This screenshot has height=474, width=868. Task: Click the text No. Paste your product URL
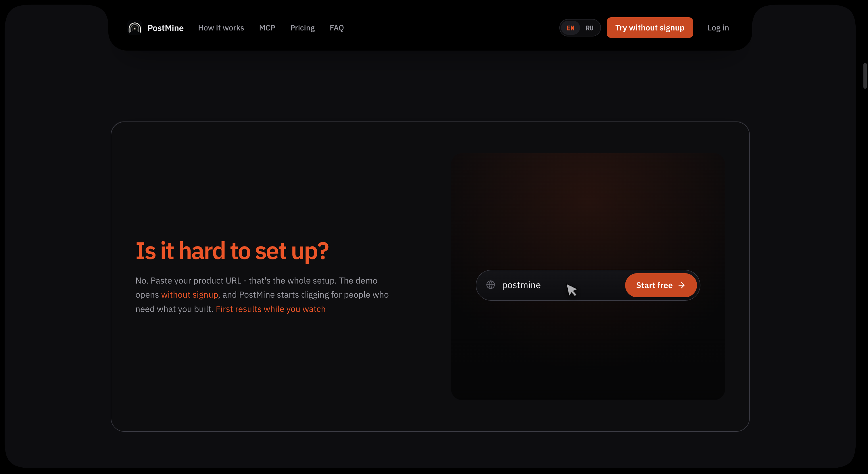188,280
